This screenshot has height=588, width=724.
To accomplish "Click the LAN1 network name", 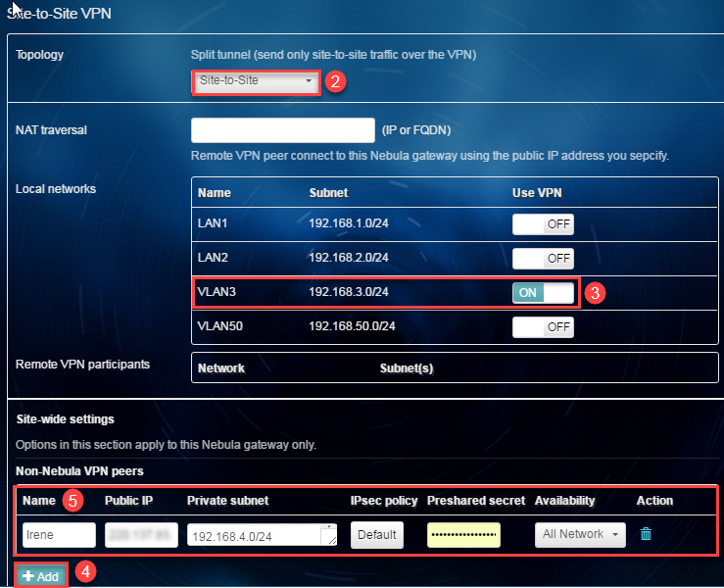I will click(213, 223).
